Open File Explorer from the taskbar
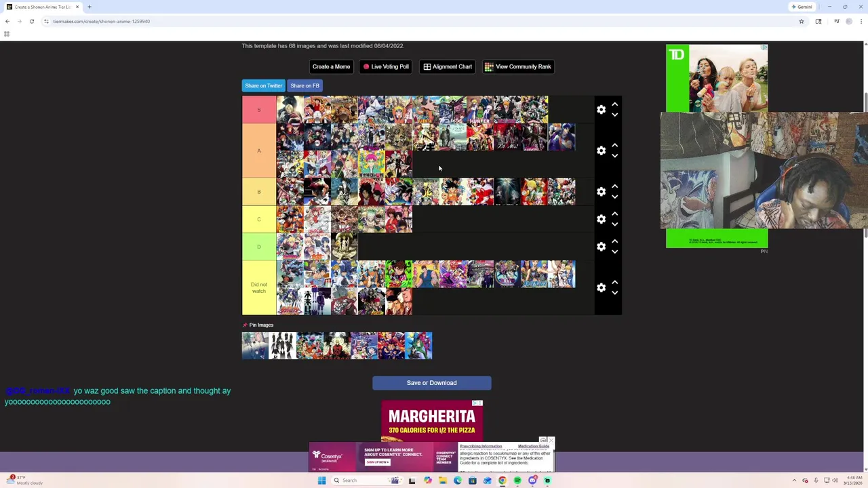This screenshot has width=868, height=488. click(x=442, y=481)
